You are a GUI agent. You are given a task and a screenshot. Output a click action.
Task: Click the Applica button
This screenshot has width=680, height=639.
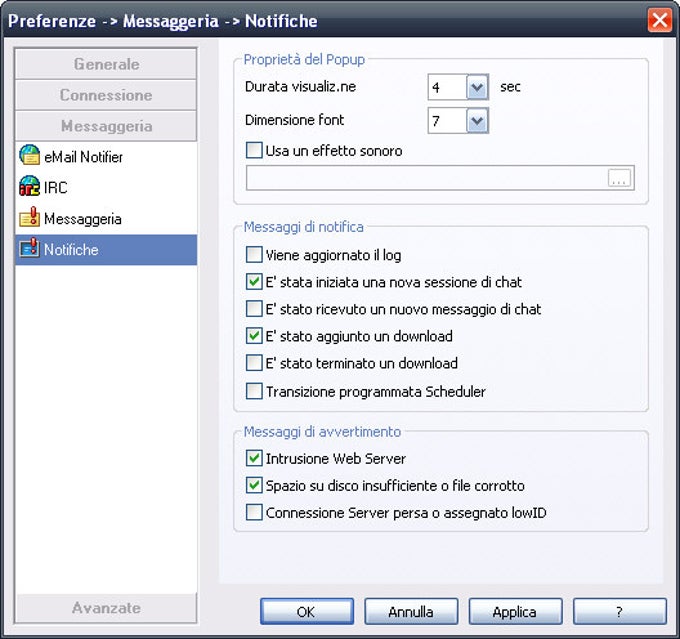[x=515, y=612]
